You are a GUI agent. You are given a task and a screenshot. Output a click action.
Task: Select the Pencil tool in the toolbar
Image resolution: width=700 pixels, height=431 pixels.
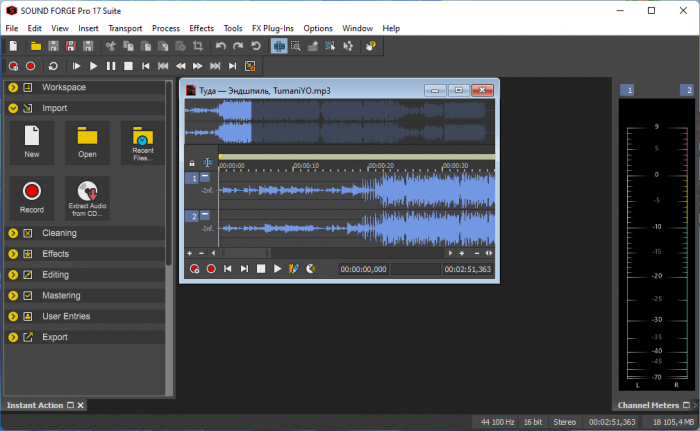[313, 46]
